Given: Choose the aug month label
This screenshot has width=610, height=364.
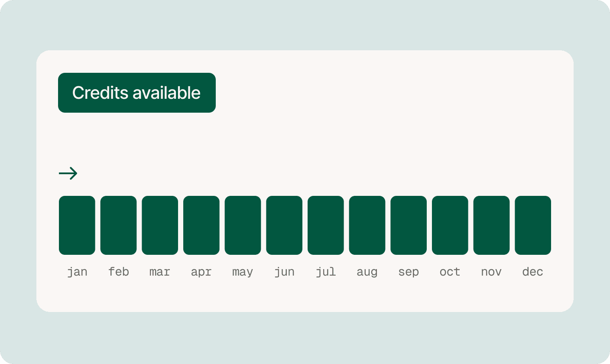Looking at the screenshot, I should 367,272.
